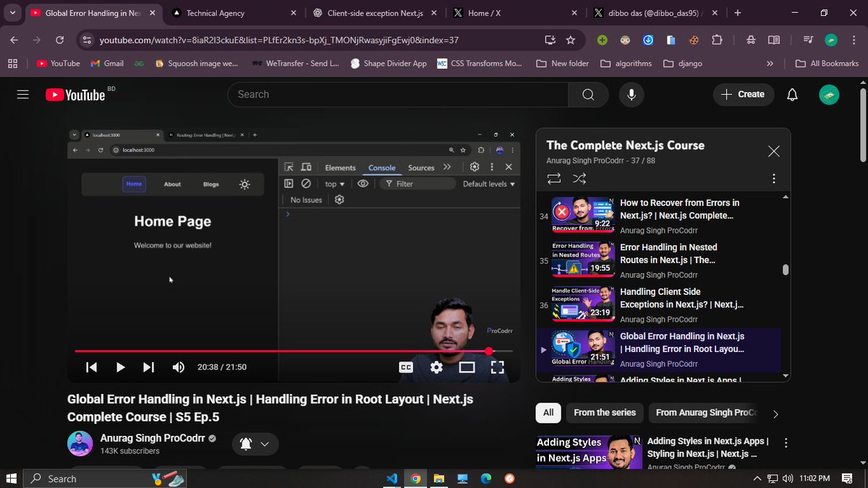Open a new browser tab with plus

(x=737, y=13)
